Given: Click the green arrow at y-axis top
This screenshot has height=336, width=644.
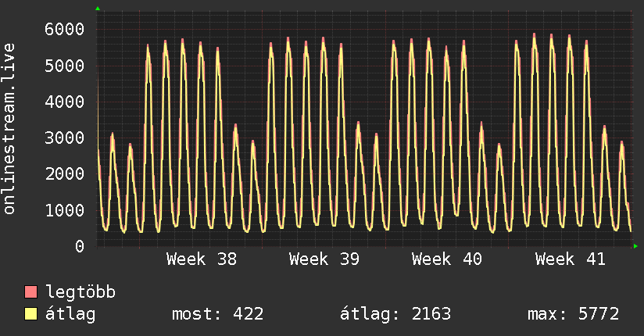Looking at the screenshot, I should pos(98,9).
